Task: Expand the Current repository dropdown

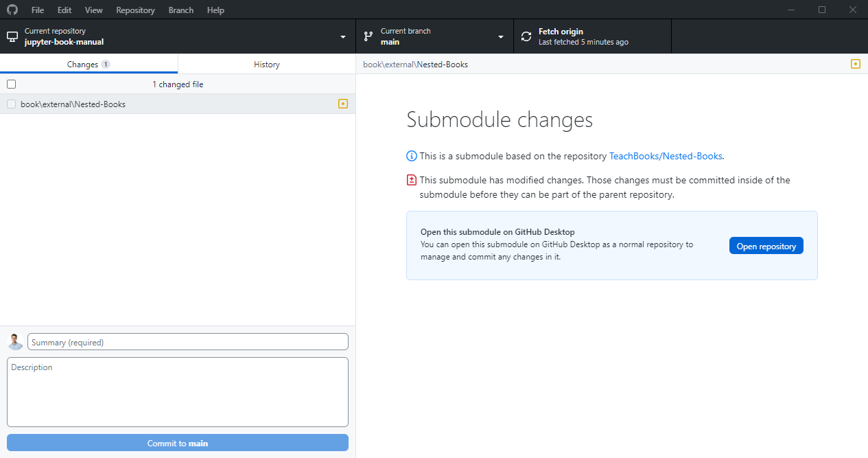Action: [342, 36]
